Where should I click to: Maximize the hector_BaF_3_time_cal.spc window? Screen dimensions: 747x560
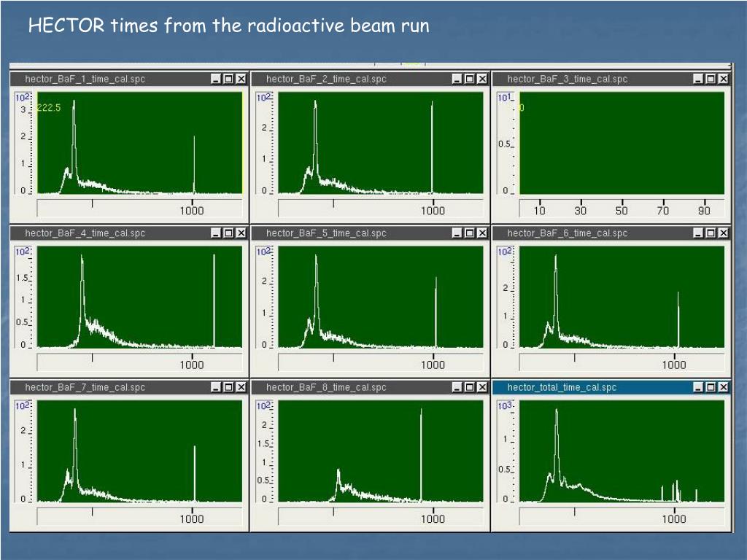(x=711, y=79)
